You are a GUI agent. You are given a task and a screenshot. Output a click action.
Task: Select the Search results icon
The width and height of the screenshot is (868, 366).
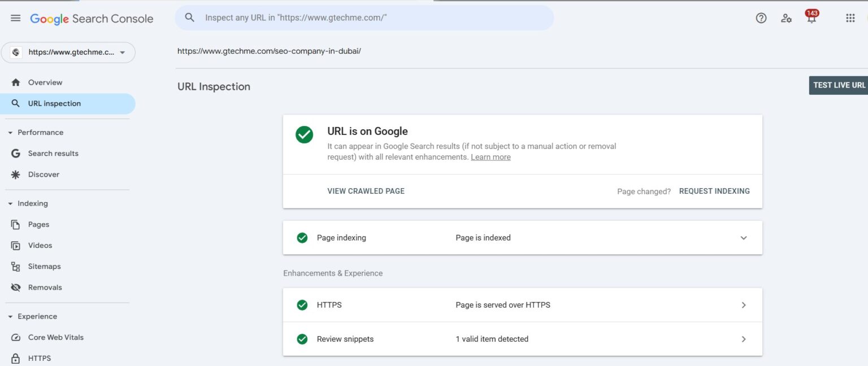pos(15,152)
